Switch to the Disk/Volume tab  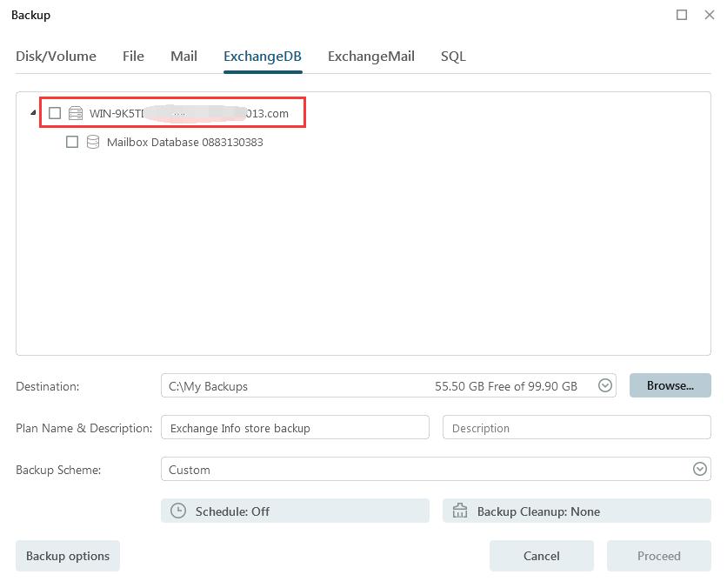(56, 57)
